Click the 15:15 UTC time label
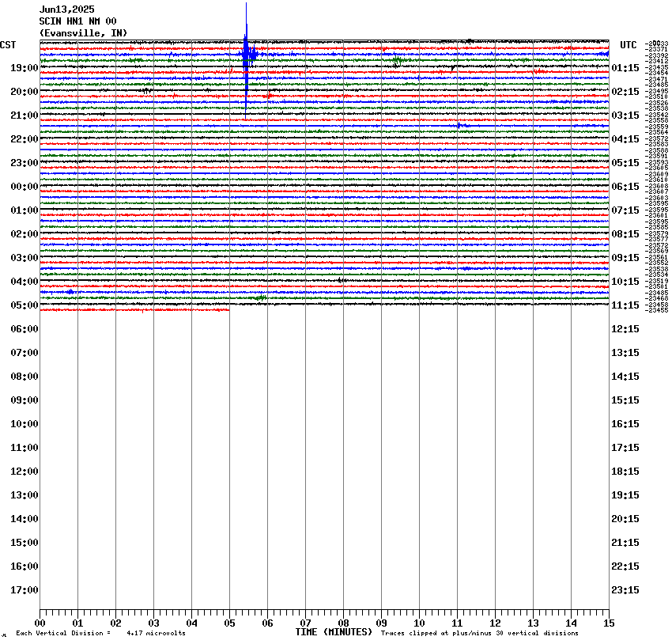Screen dimensions: 672x644 (625, 400)
